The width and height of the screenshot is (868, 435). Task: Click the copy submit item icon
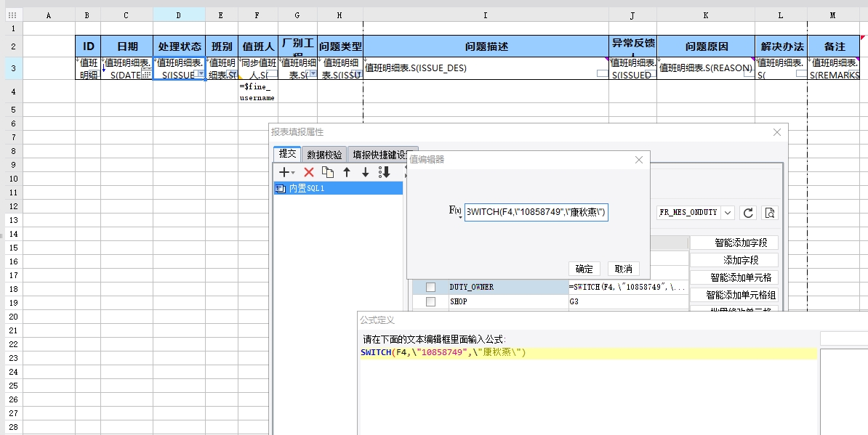coord(328,172)
